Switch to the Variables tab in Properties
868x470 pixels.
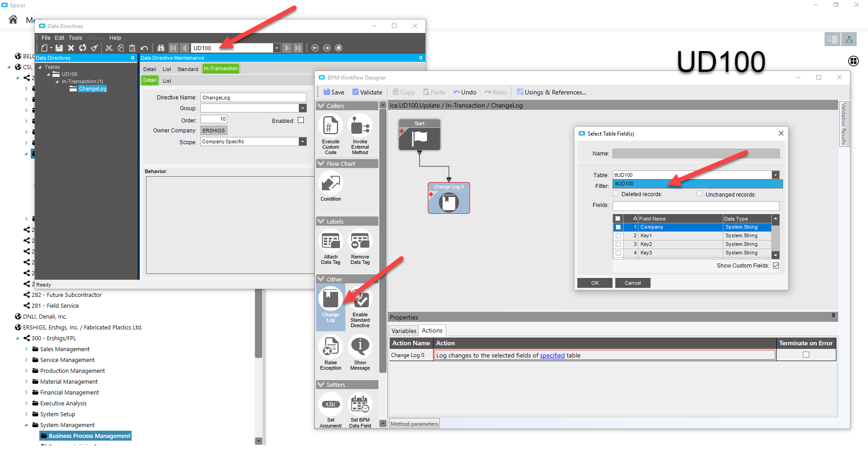pyautogui.click(x=404, y=331)
